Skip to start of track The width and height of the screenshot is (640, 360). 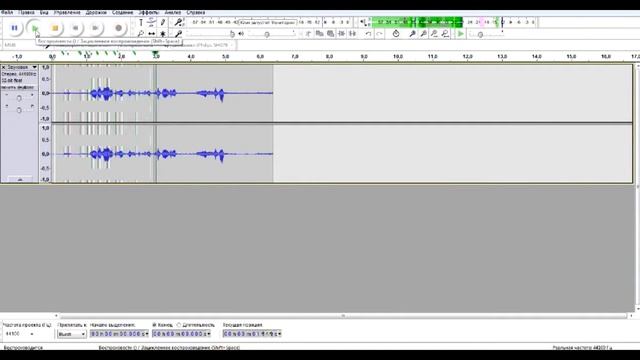click(76, 28)
